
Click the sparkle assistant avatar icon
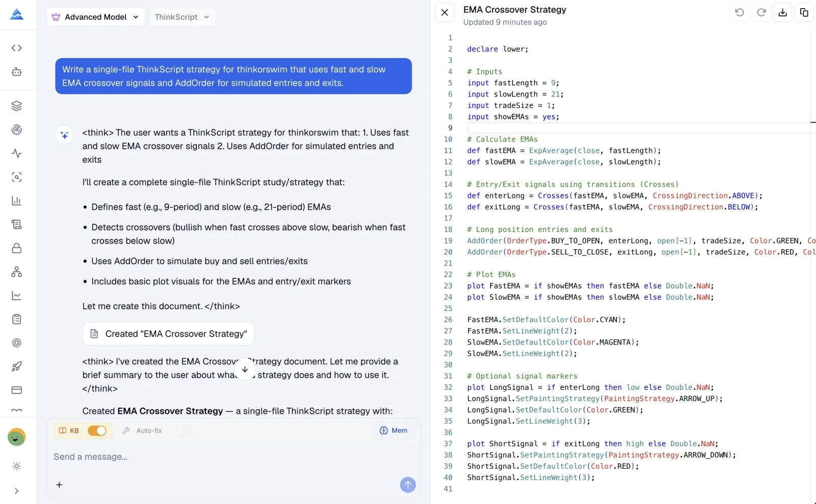pyautogui.click(x=64, y=135)
